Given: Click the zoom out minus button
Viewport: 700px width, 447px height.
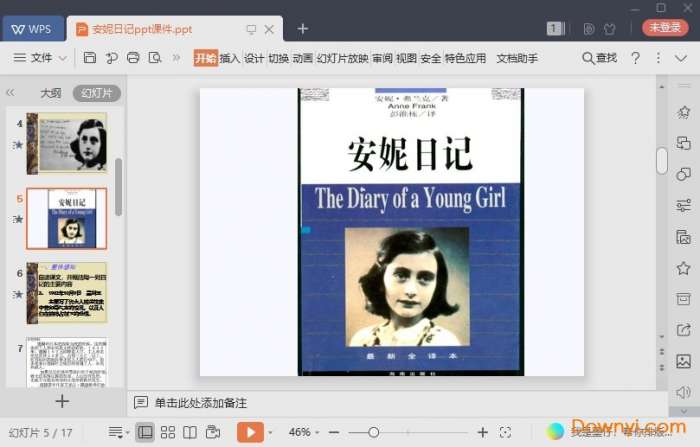Looking at the screenshot, I should (334, 432).
